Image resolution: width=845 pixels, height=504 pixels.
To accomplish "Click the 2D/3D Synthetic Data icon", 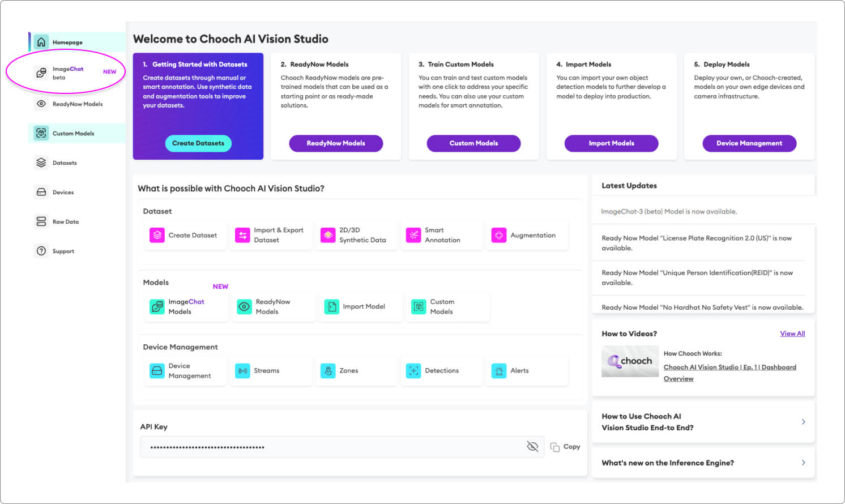I will (x=328, y=235).
